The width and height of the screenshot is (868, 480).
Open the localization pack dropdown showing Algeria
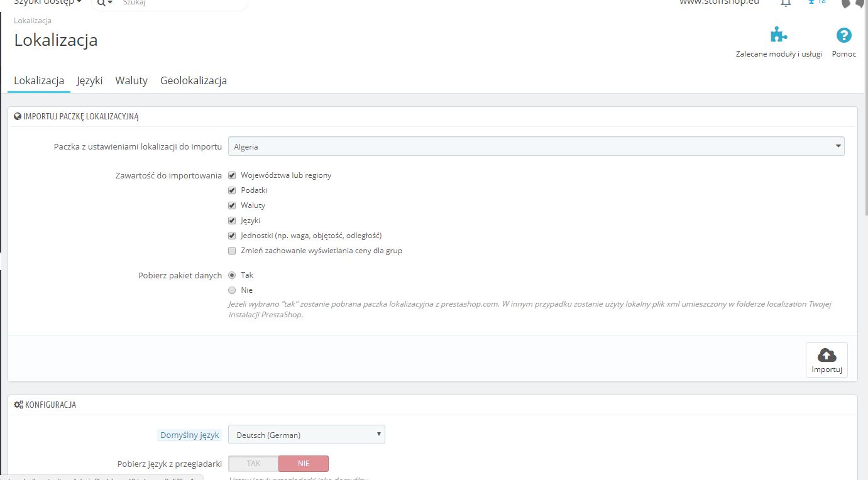point(536,146)
